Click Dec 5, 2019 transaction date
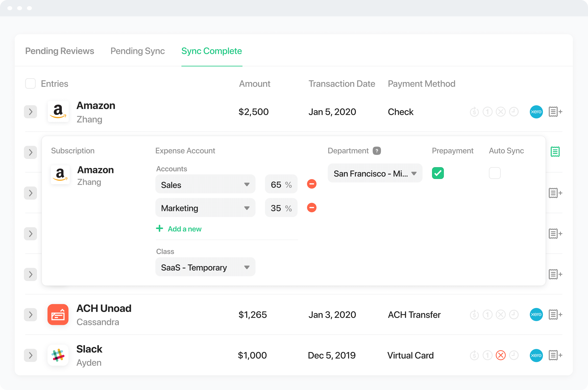588x390 pixels. 332,356
